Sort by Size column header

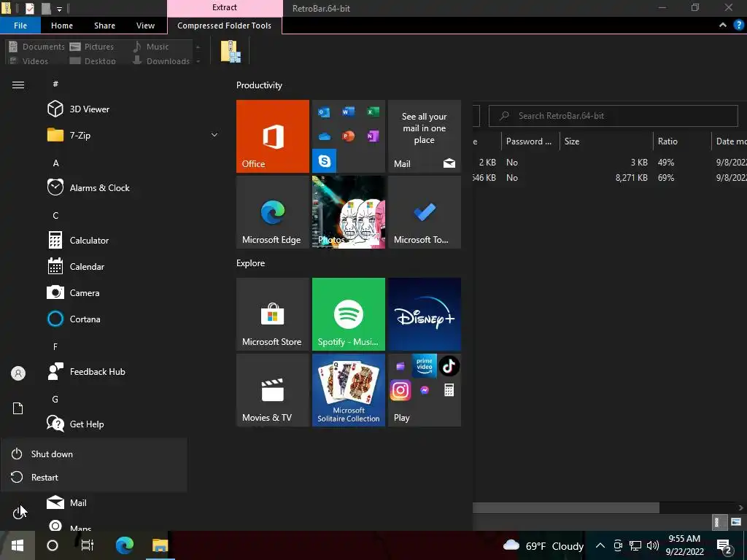[x=605, y=141]
